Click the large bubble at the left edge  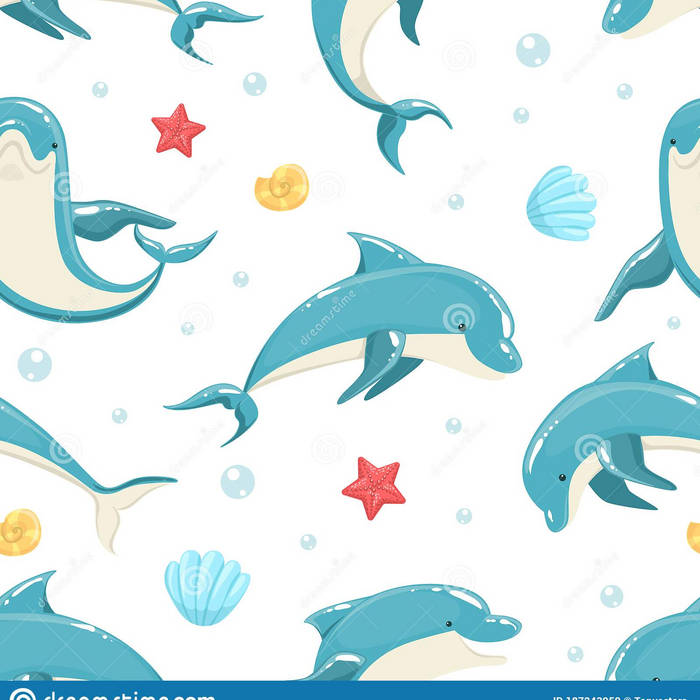tap(34, 364)
